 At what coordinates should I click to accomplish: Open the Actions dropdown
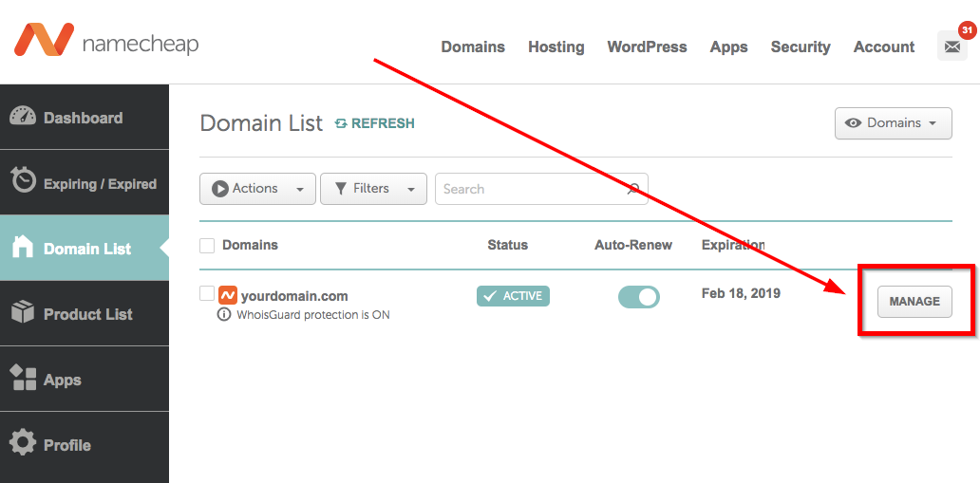(257, 189)
